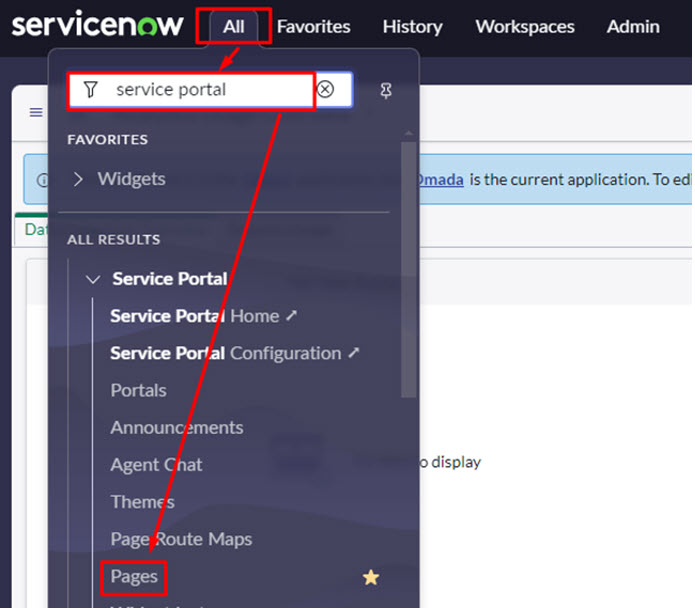
Task: Click the filter navigator search field
Action: [211, 90]
